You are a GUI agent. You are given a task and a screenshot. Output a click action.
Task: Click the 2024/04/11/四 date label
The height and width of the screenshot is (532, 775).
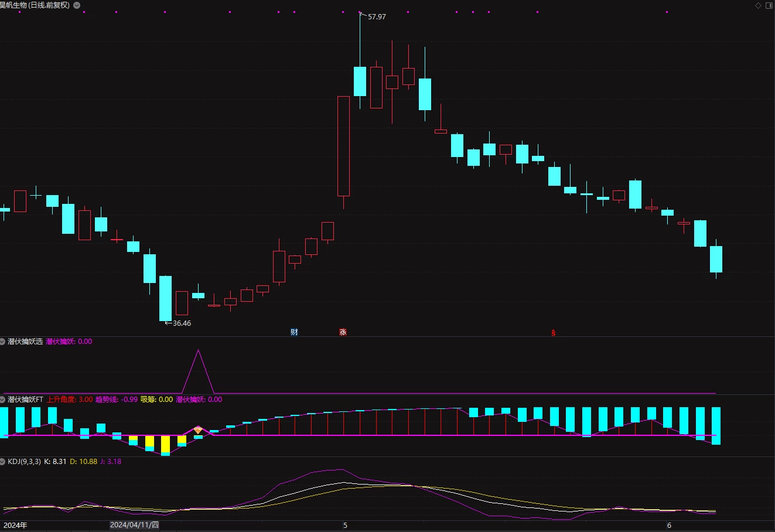135,525
